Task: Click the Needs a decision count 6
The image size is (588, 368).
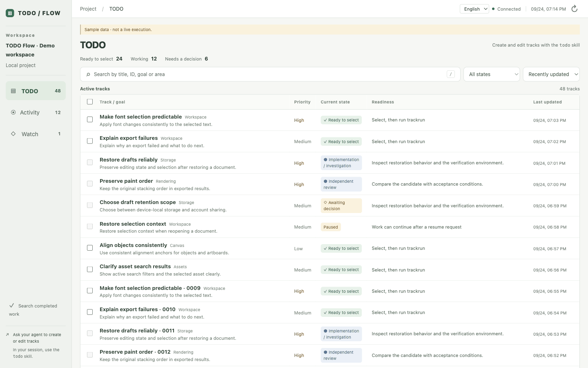Action: pos(206,59)
